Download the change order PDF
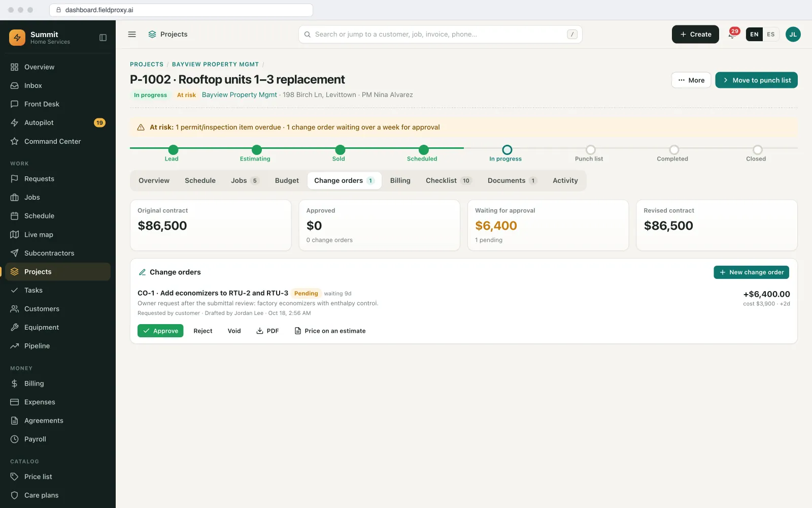 (x=267, y=331)
